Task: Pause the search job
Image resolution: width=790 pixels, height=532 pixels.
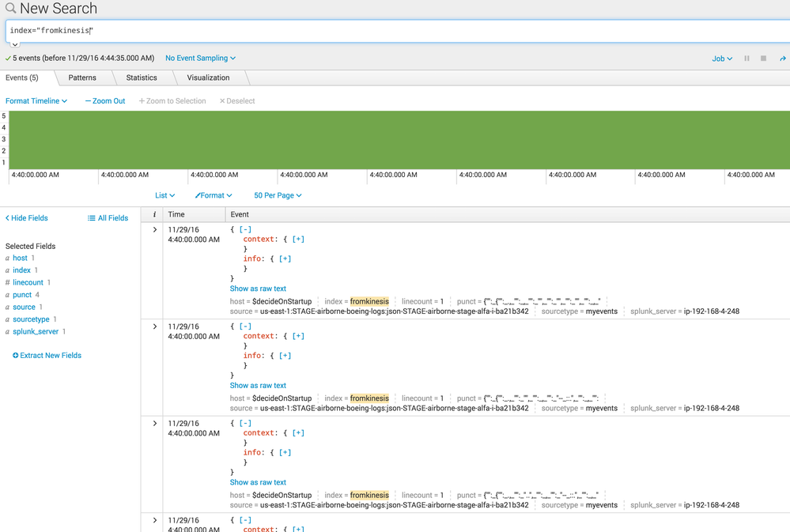Action: (747, 58)
